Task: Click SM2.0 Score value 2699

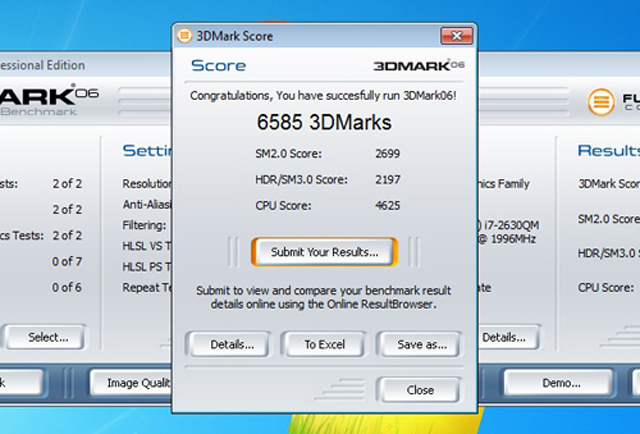Action: click(x=387, y=154)
